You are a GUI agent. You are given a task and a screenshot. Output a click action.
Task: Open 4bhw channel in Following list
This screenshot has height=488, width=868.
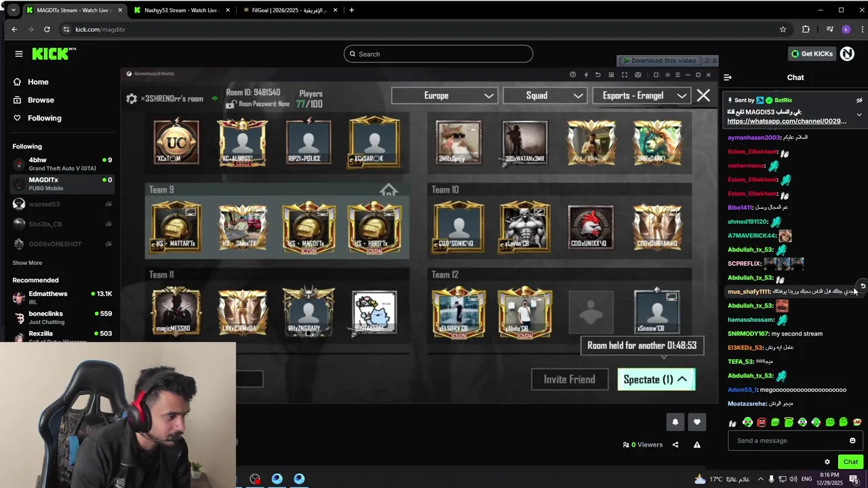tap(62, 164)
